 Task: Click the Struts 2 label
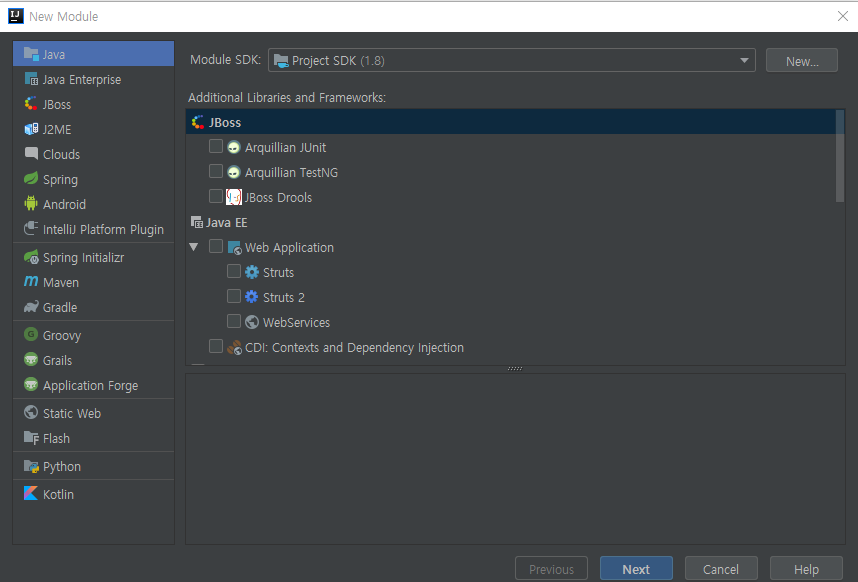tap(283, 298)
